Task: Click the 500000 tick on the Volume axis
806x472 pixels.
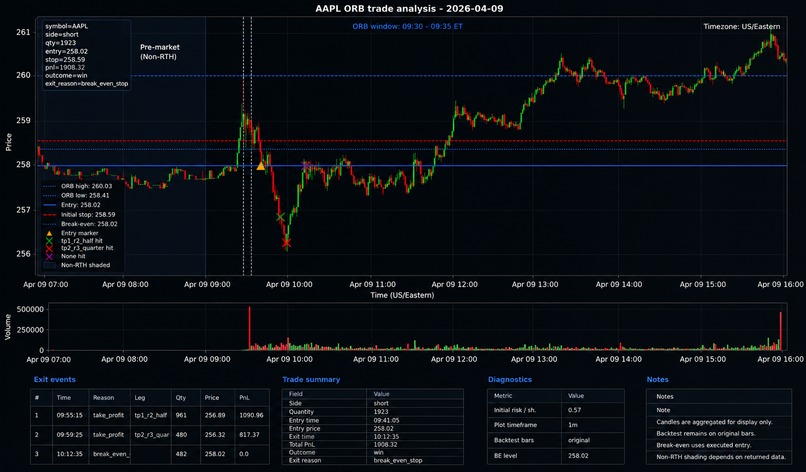Action: (x=30, y=310)
